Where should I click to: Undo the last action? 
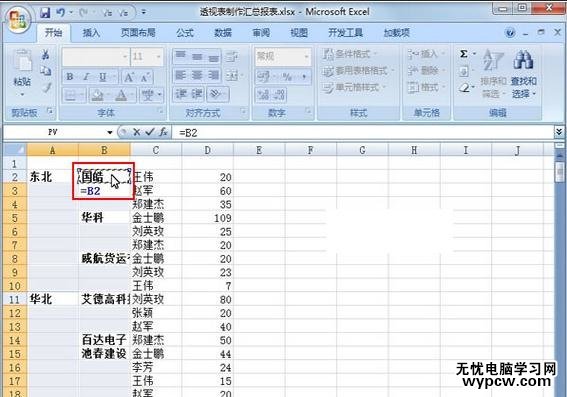coord(61,13)
